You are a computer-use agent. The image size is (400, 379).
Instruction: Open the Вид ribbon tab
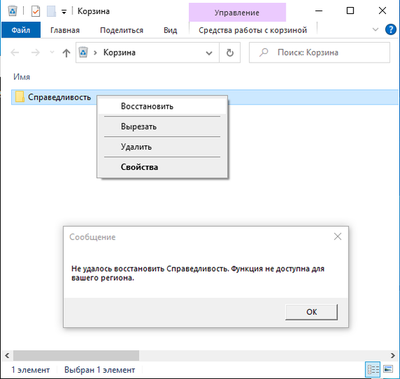(x=170, y=30)
